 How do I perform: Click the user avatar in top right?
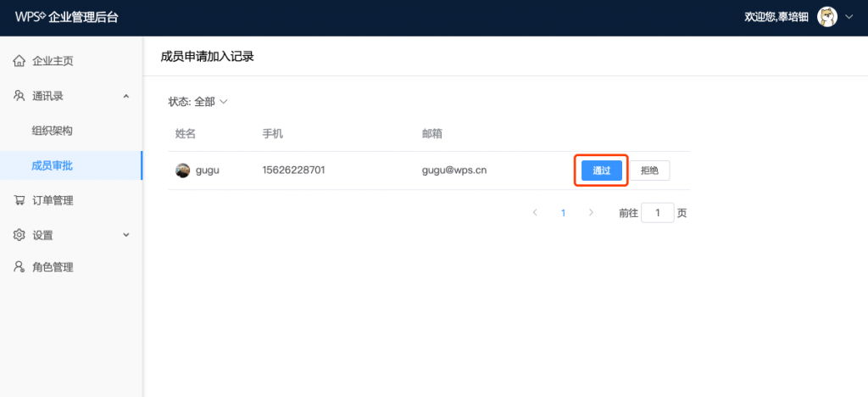click(x=826, y=17)
